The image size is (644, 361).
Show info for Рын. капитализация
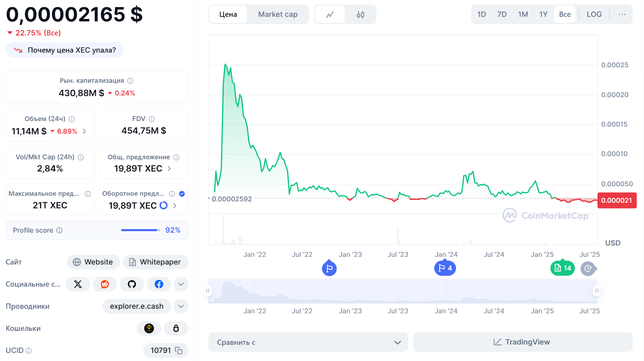[130, 81]
